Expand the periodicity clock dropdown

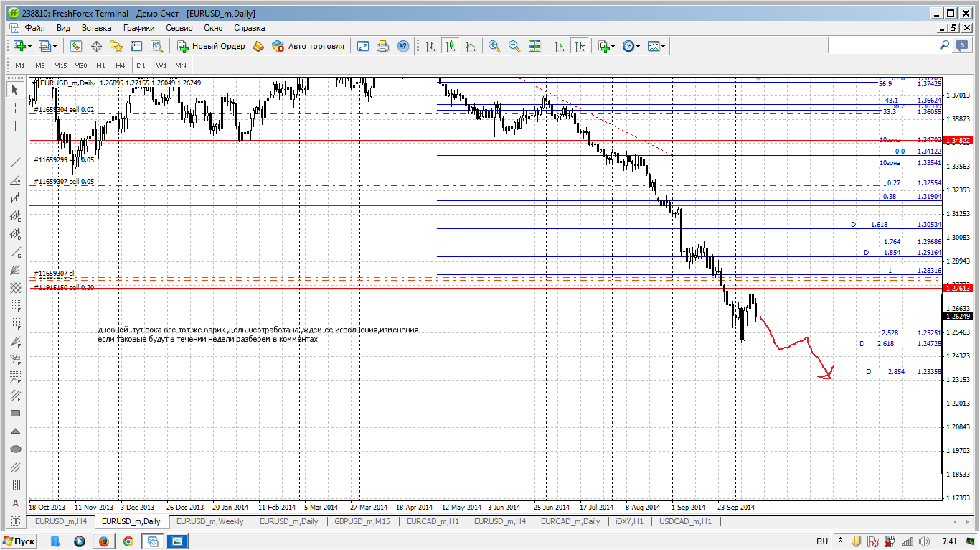tap(639, 46)
